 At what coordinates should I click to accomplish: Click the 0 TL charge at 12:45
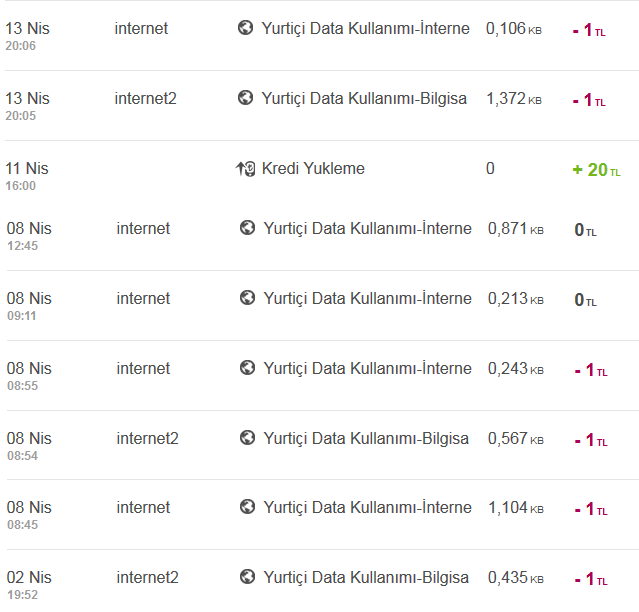coord(586,230)
